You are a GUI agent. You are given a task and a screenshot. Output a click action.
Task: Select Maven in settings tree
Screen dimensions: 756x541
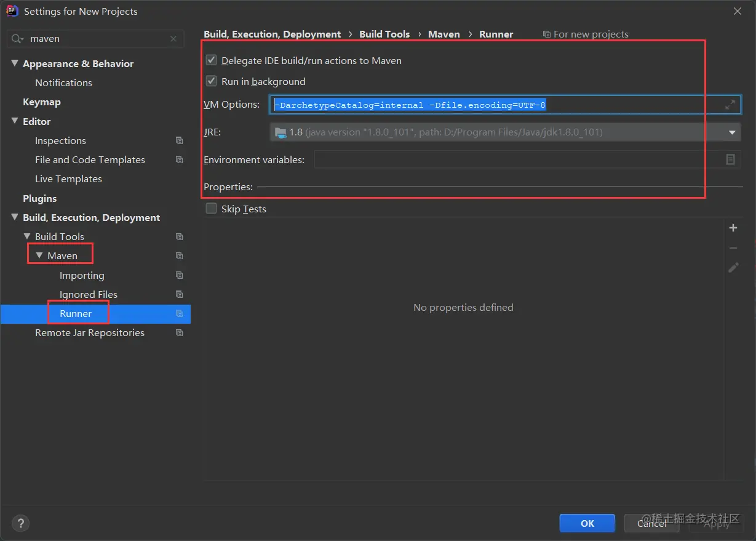click(x=62, y=256)
